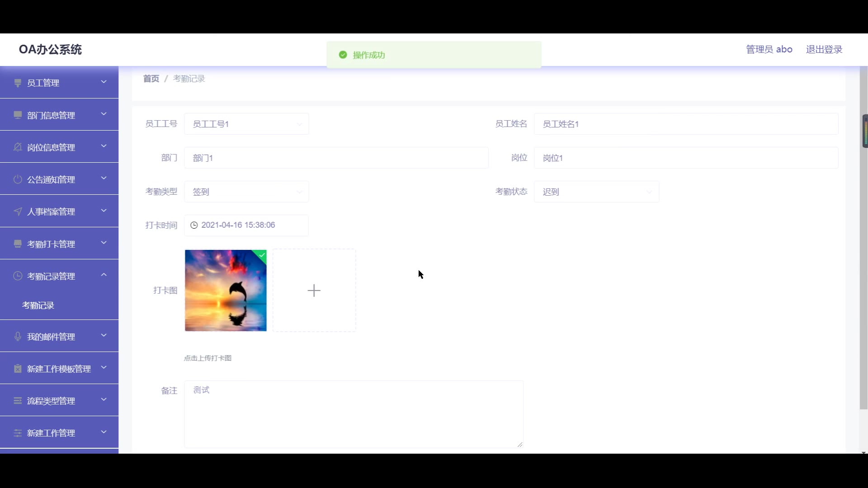
Task: Click the microphone icon beside 我的邮件管理
Action: 18,337
